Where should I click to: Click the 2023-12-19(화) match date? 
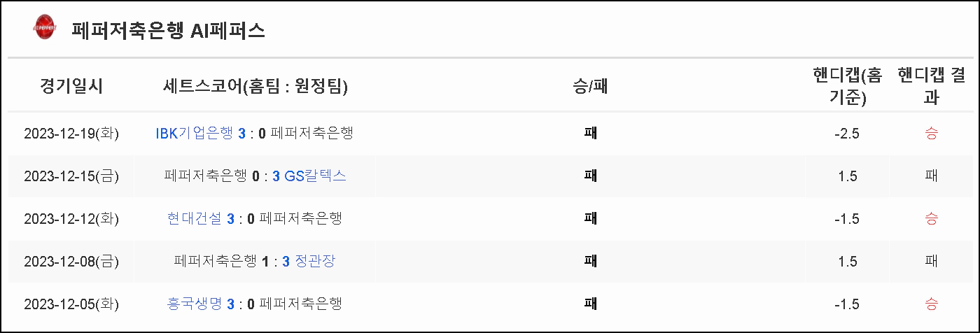click(71, 134)
